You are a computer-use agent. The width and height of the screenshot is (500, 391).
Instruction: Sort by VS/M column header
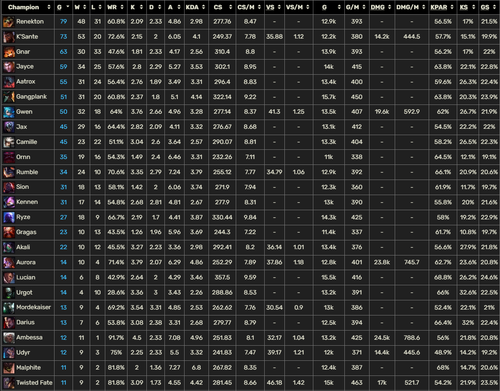[298, 7]
